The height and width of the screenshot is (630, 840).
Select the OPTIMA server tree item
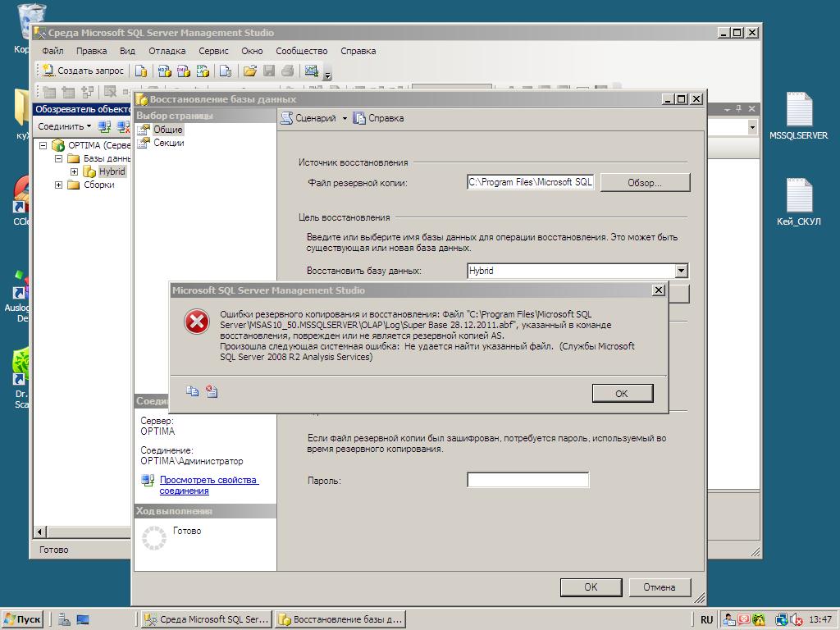98,145
